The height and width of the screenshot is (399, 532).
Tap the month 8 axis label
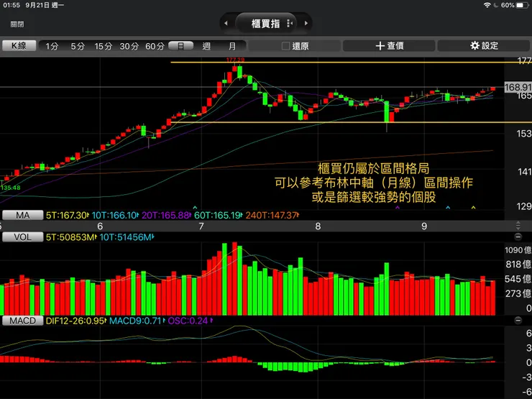coord(318,226)
